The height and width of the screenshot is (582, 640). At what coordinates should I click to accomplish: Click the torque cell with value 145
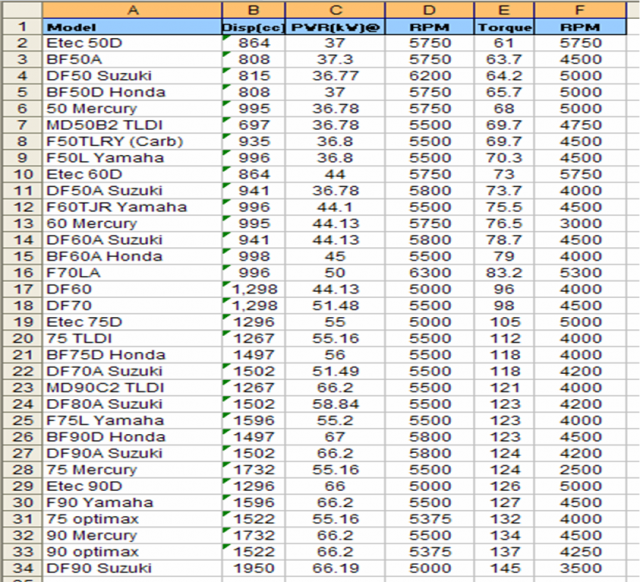(503, 568)
